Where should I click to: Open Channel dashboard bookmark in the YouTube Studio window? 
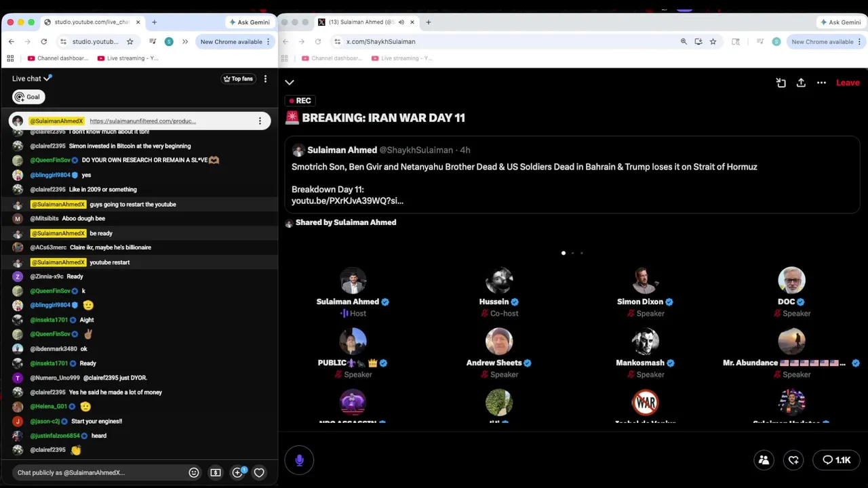pos(58,58)
